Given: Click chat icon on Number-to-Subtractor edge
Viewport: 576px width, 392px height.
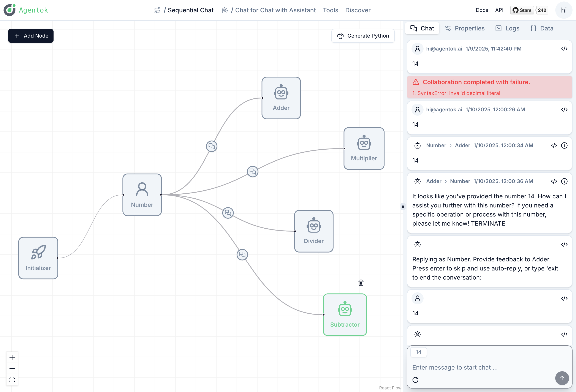Looking at the screenshot, I should click(x=242, y=254).
